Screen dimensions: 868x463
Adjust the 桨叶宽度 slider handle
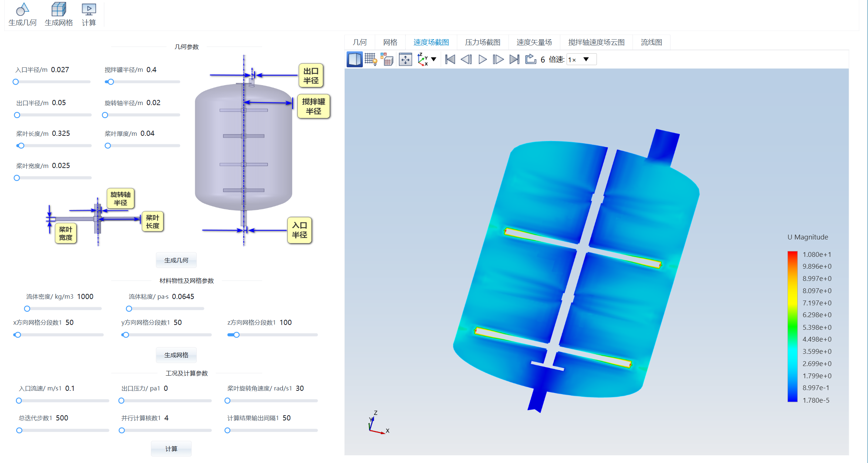coord(17,178)
